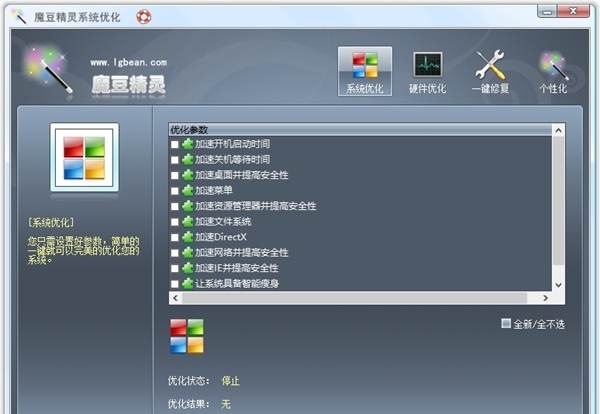This screenshot has height=414, width=600.
Task: Minimize the 魔豆精灵 window
Action: (547, 12)
